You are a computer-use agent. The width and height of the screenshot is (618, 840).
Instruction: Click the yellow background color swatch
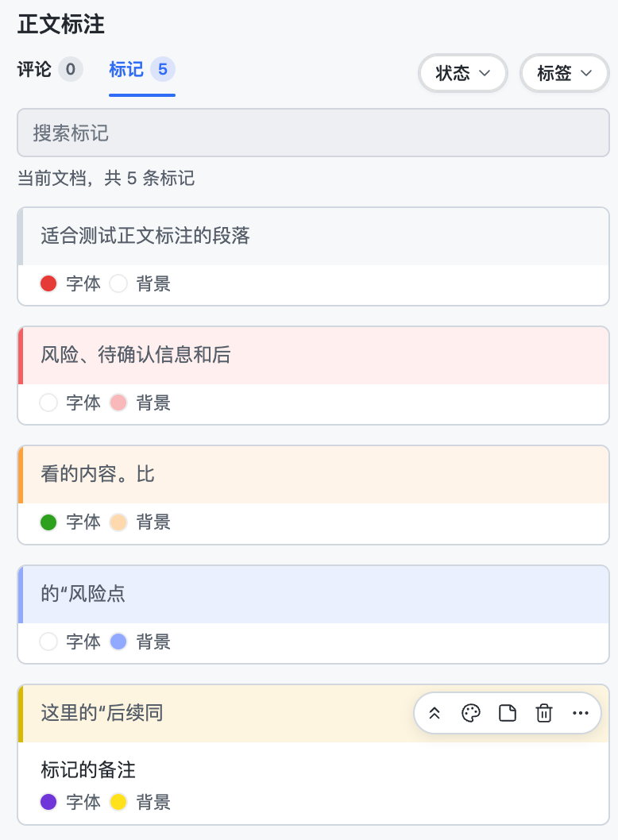point(118,802)
